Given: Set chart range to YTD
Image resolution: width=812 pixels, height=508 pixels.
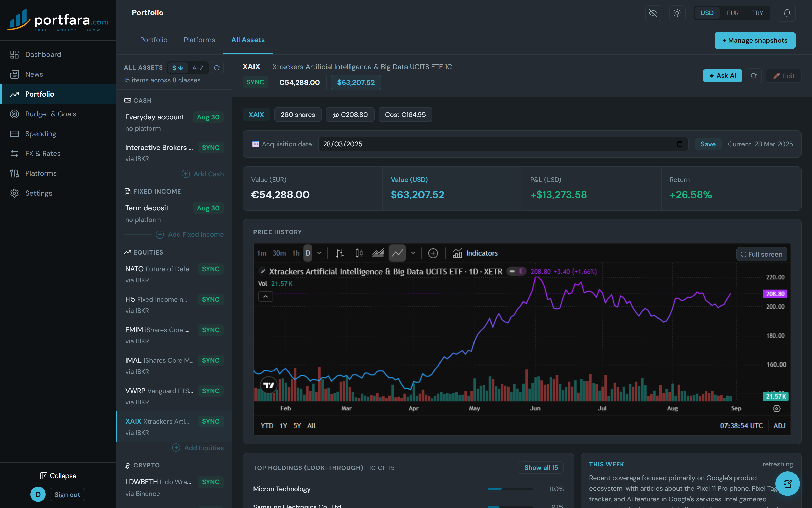Looking at the screenshot, I should (x=267, y=426).
